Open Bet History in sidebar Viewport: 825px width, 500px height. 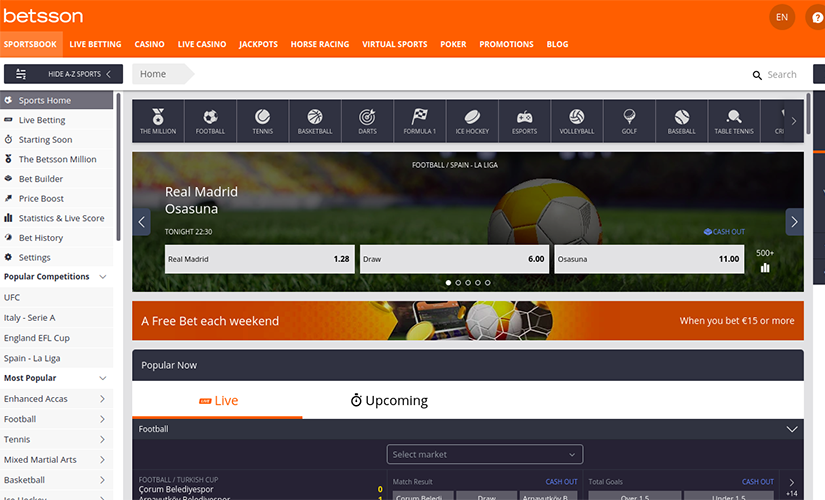pos(57,238)
